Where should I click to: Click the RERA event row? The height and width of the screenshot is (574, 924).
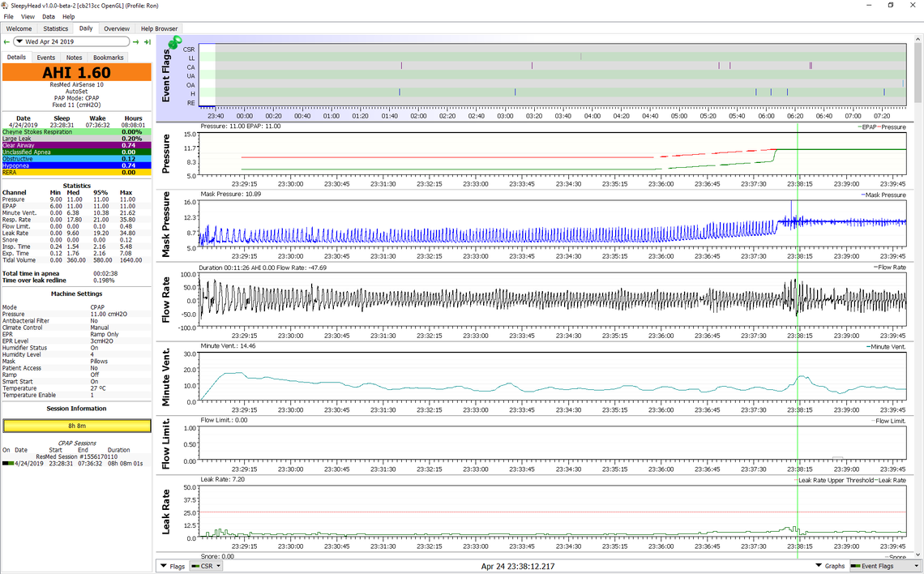tap(77, 173)
